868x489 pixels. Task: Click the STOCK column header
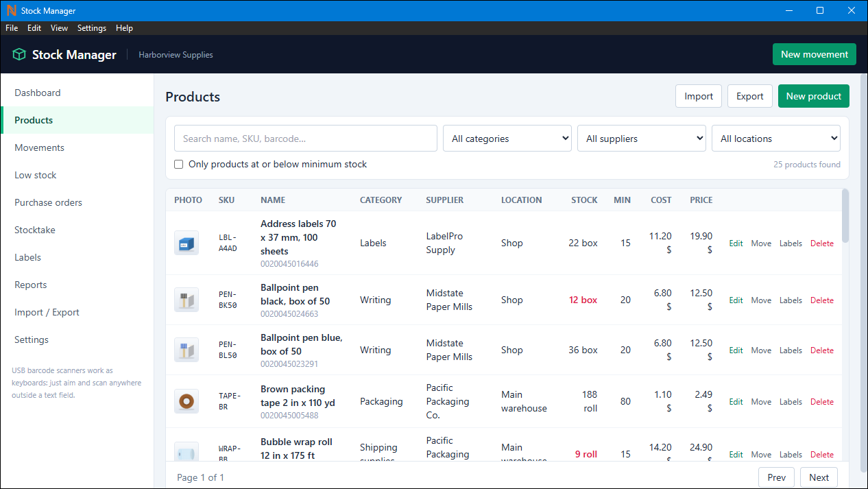(584, 200)
